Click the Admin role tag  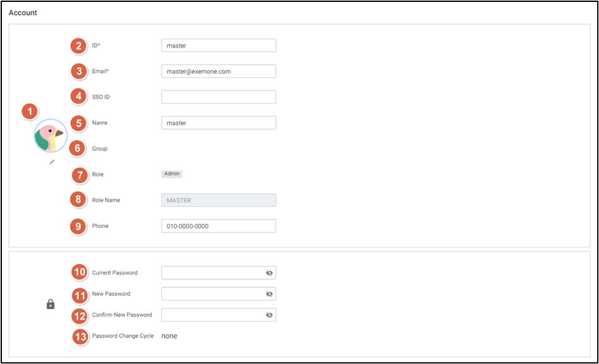coord(172,174)
